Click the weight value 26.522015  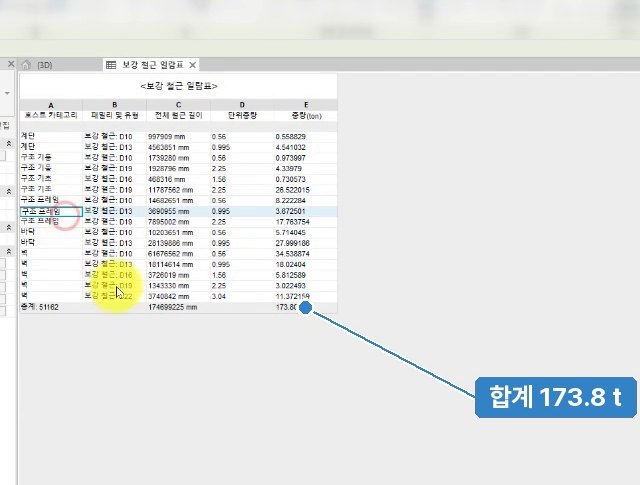(306, 189)
